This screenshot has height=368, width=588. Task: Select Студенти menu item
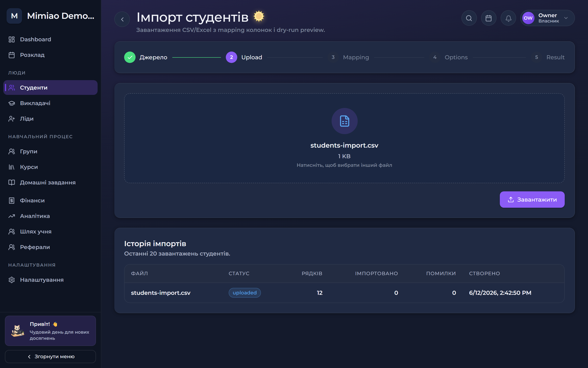click(x=50, y=88)
